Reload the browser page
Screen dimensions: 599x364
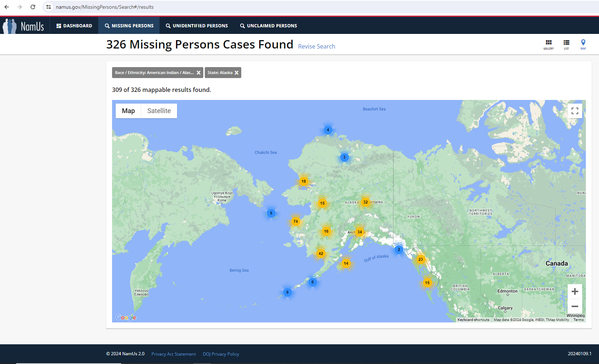click(33, 7)
